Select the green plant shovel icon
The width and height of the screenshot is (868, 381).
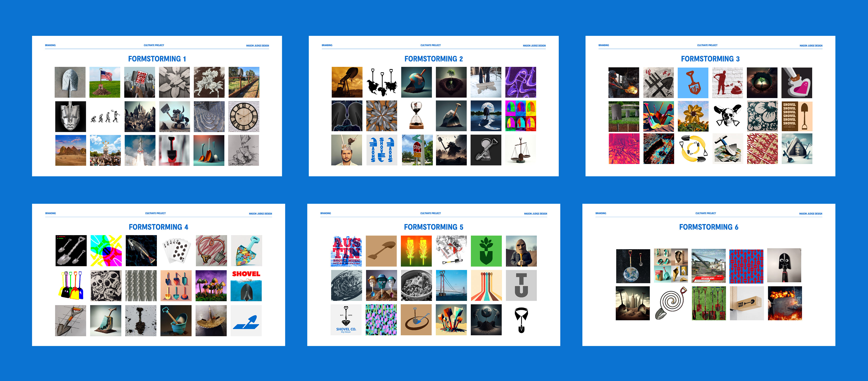[x=486, y=251]
